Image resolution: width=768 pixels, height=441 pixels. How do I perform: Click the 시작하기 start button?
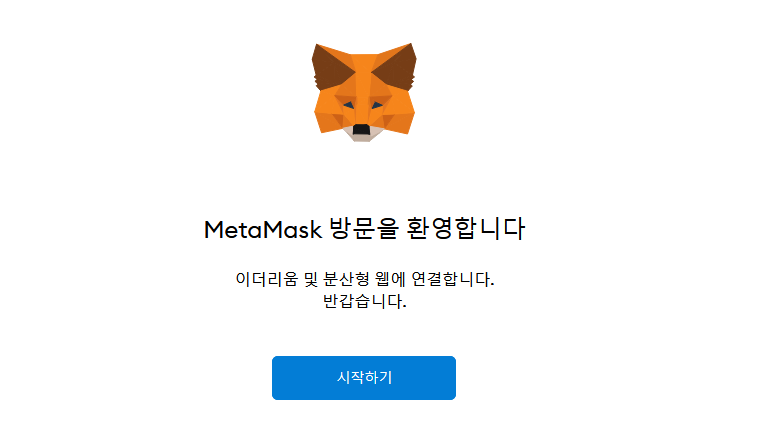364,378
